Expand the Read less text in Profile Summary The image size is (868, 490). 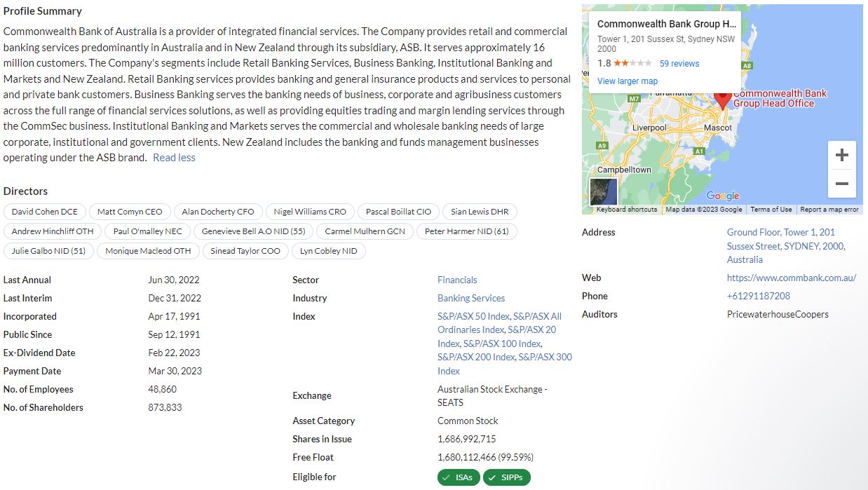[174, 157]
